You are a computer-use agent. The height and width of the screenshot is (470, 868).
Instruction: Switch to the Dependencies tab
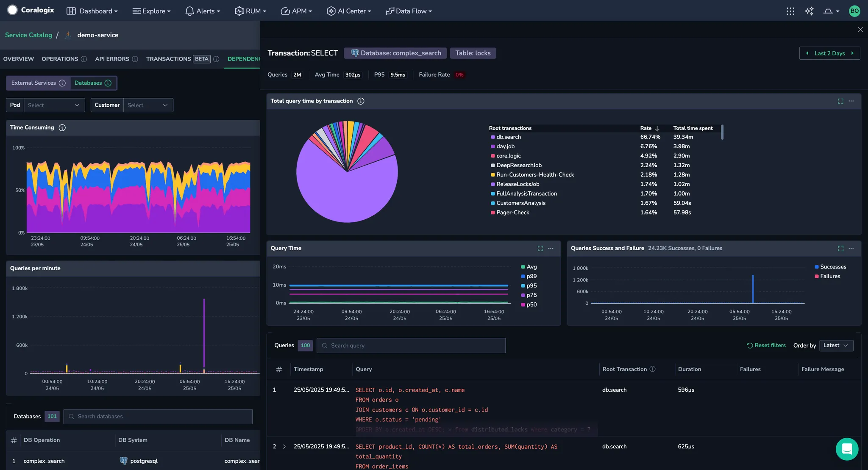pyautogui.click(x=244, y=59)
